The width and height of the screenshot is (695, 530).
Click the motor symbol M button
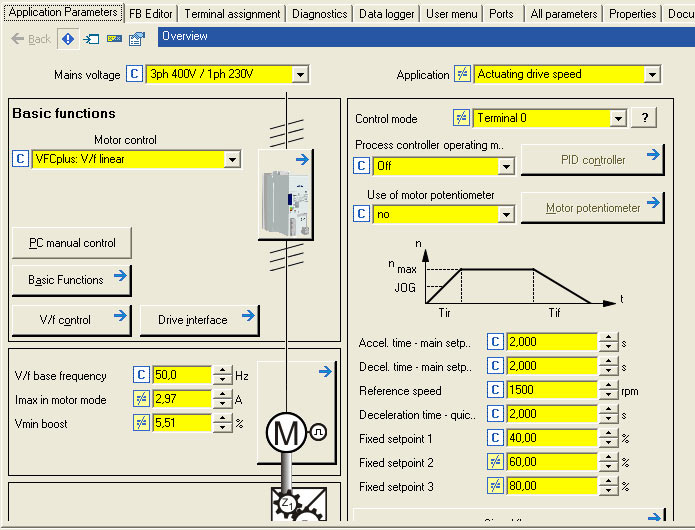click(287, 431)
